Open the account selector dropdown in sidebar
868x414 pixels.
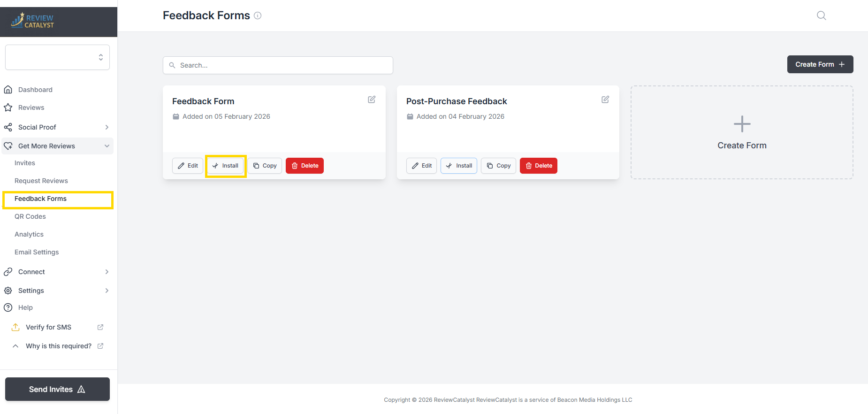tap(57, 57)
